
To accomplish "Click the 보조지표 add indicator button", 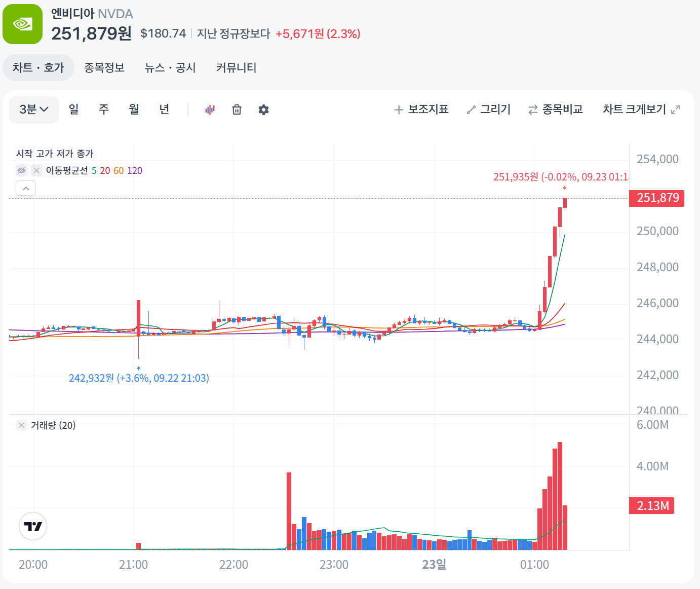I will pos(421,109).
